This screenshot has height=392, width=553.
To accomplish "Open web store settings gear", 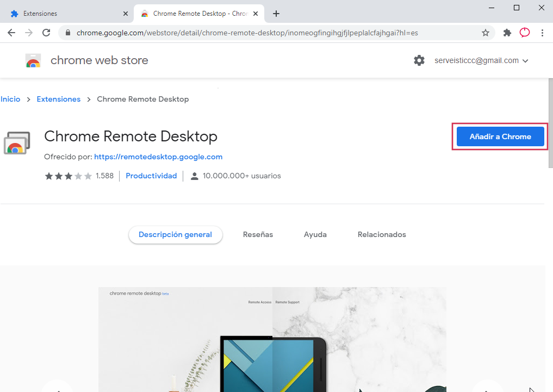I will point(419,60).
